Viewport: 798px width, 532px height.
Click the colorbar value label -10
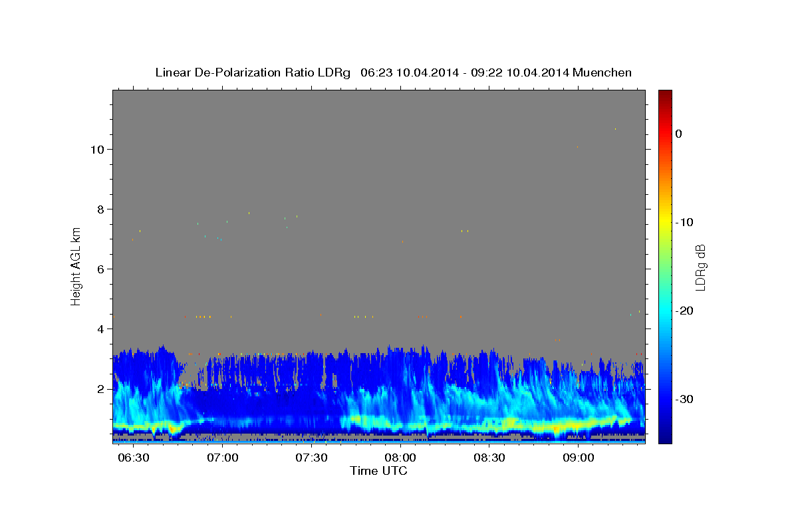pos(684,222)
